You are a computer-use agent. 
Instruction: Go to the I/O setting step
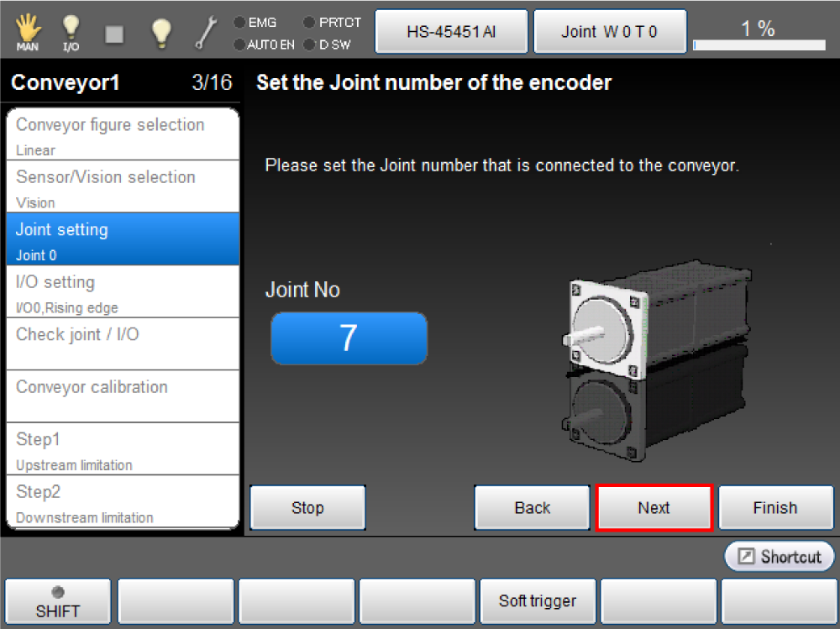point(123,291)
